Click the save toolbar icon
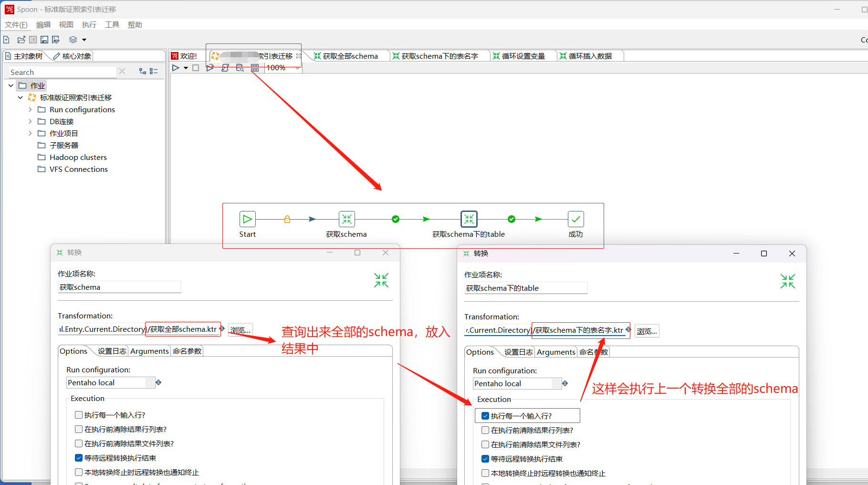 (44, 40)
